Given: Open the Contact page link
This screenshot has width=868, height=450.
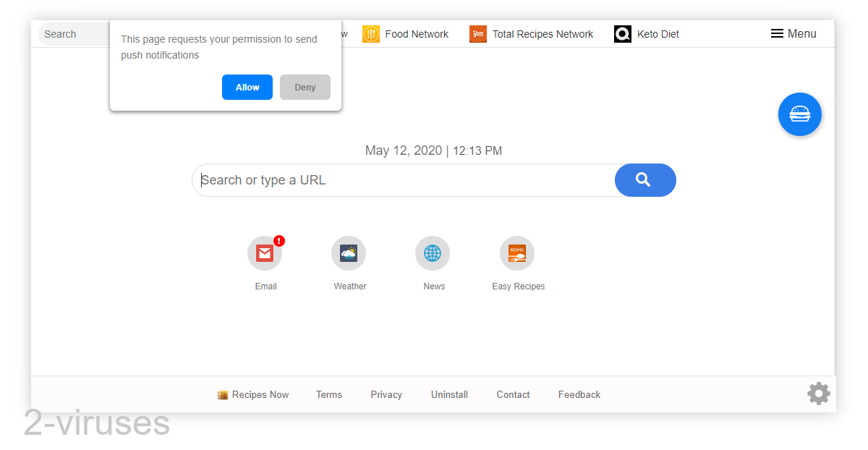Looking at the screenshot, I should point(513,394).
